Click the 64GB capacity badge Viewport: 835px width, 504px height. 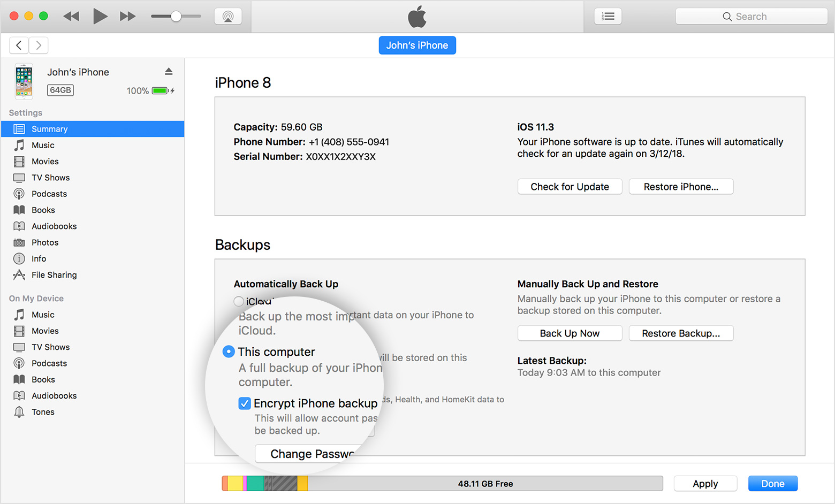[x=60, y=90]
